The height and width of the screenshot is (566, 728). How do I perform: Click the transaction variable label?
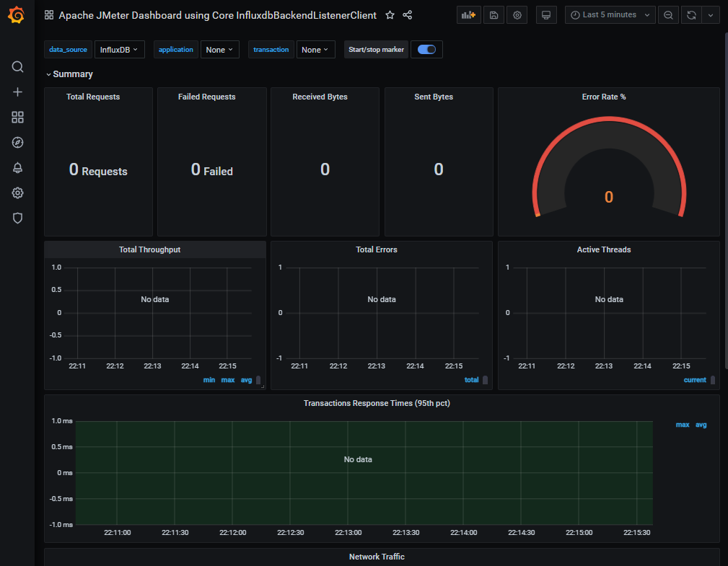click(x=271, y=50)
